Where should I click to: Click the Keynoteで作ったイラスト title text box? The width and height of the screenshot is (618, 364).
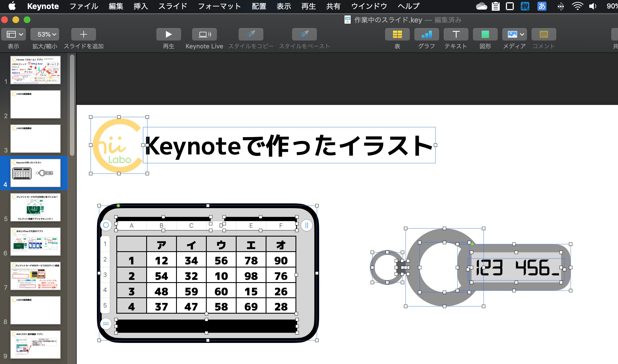(x=289, y=145)
